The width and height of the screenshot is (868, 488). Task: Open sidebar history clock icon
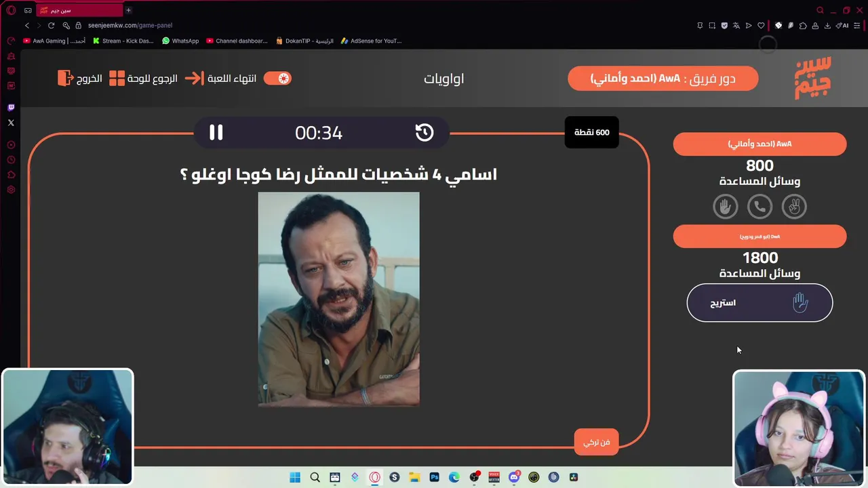[x=11, y=160]
